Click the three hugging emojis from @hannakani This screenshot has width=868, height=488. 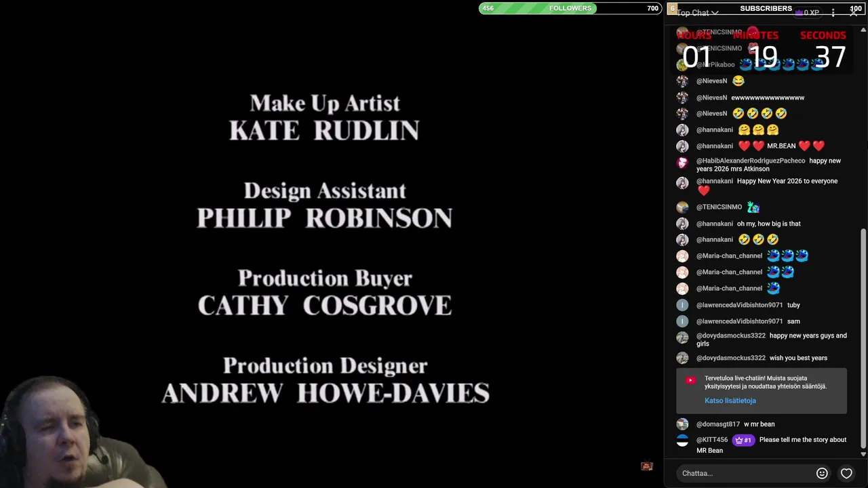[758, 129]
